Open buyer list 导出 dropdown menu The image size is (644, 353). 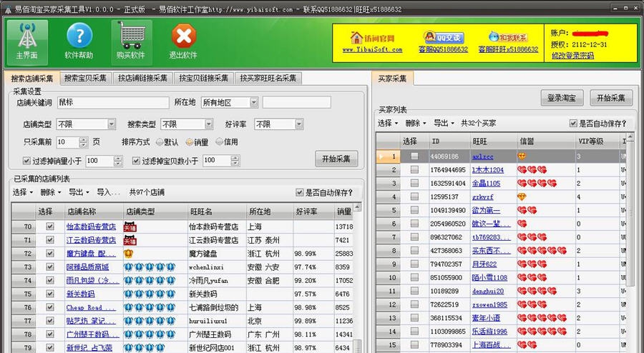[x=444, y=123]
